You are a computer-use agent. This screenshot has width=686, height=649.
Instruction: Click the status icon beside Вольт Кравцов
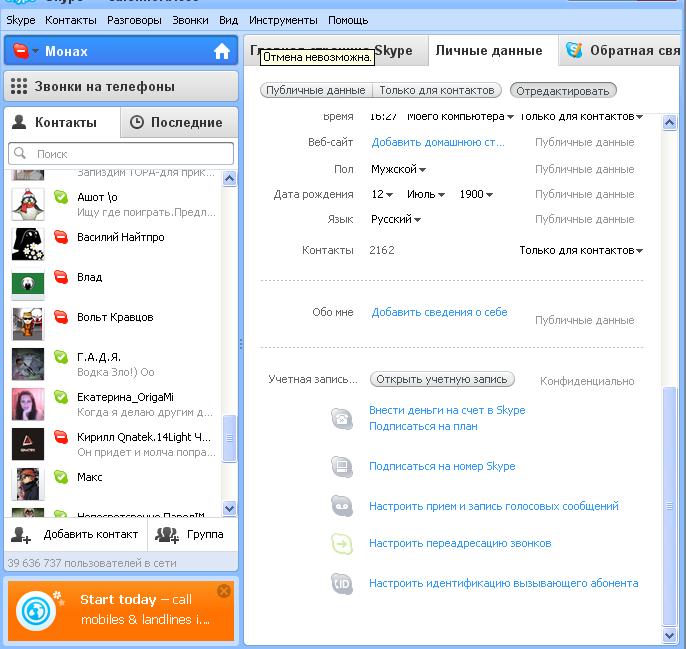point(61,317)
